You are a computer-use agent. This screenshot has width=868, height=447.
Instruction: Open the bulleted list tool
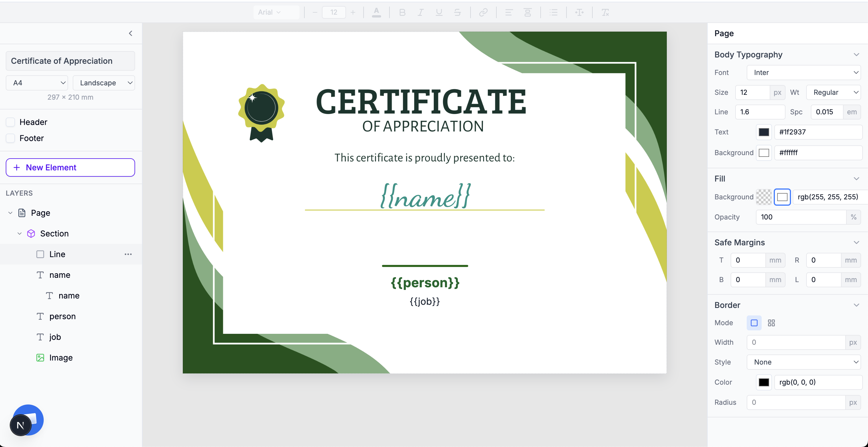tap(554, 12)
